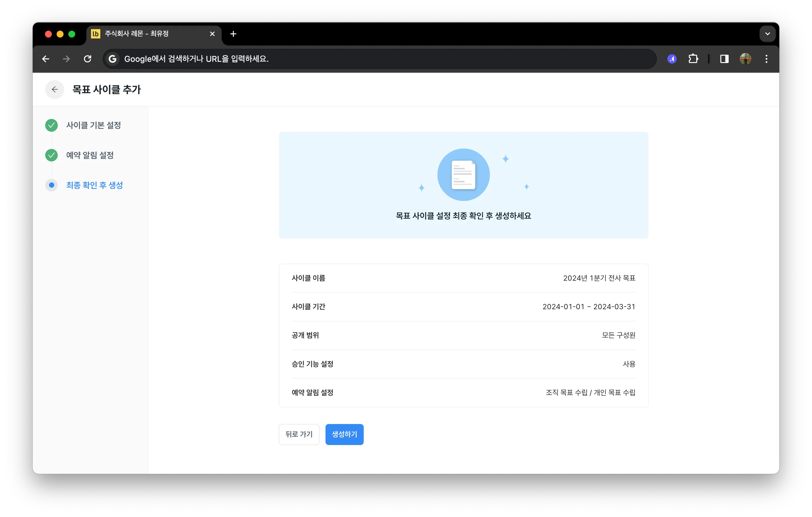
Task: Click the 뒤로 가기 button
Action: point(299,435)
